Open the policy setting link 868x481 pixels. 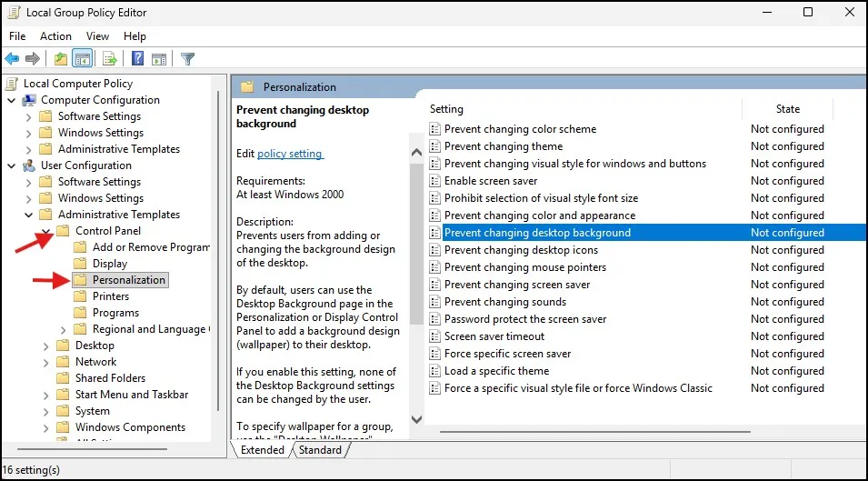290,154
